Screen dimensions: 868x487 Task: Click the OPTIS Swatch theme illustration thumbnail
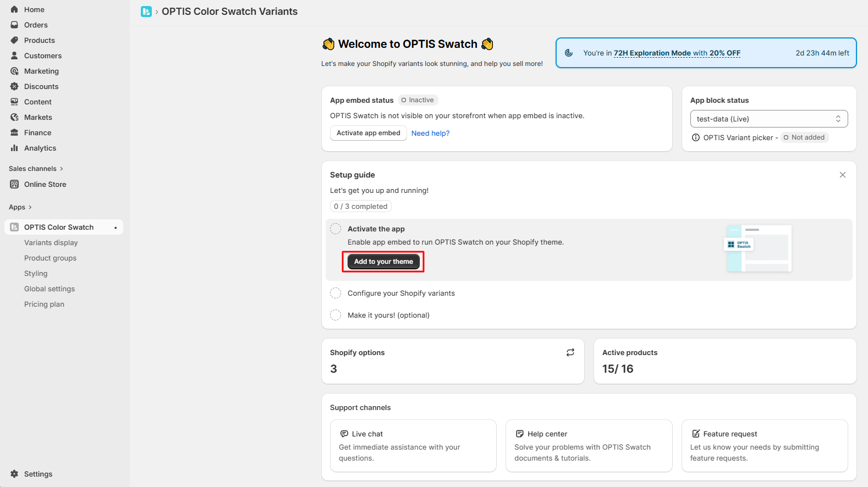(x=758, y=248)
